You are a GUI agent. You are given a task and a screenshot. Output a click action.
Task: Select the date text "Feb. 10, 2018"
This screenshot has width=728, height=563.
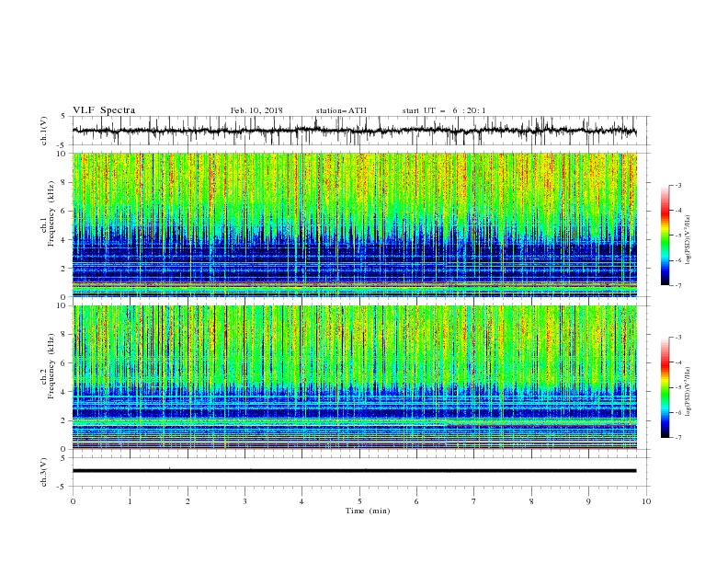pyautogui.click(x=256, y=110)
